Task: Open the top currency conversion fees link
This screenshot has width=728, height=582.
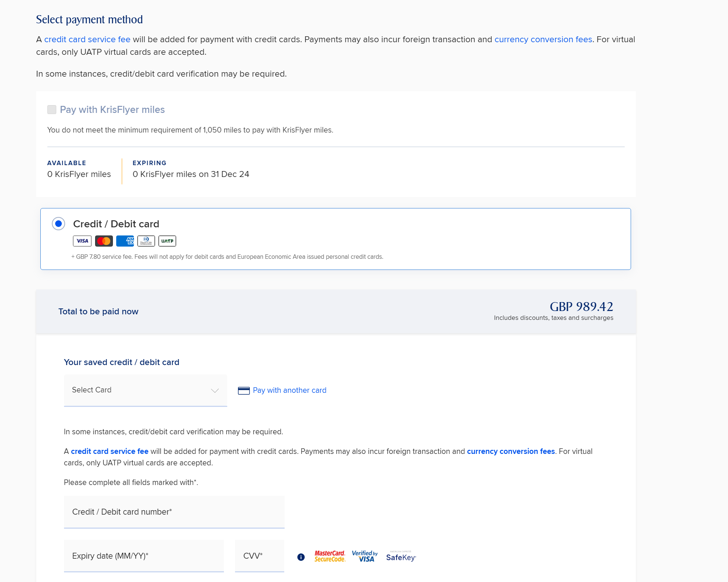Action: [x=543, y=40]
